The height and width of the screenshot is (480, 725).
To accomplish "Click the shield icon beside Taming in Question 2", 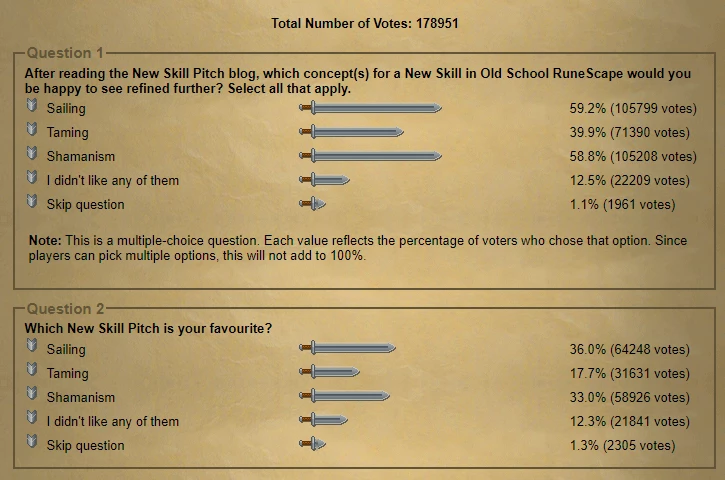I will point(32,370).
